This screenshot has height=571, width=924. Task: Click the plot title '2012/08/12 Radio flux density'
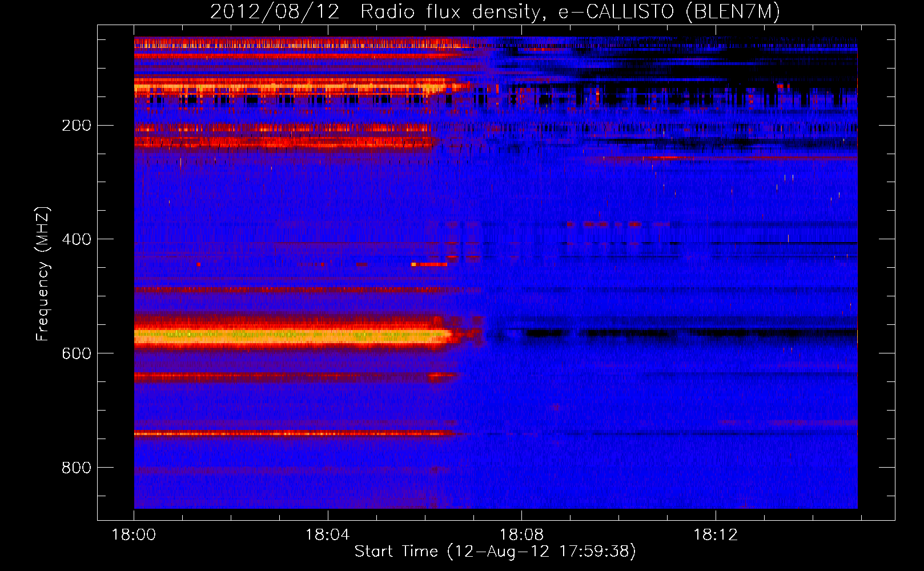pos(495,12)
